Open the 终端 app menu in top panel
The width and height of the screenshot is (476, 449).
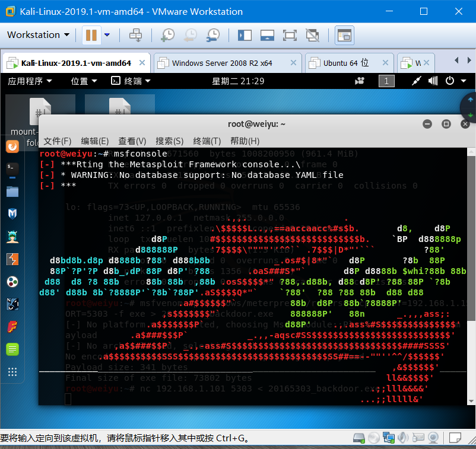(131, 81)
